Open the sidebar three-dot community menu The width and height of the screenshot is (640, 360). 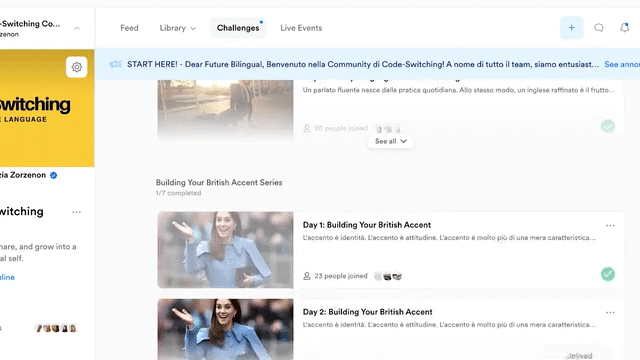click(x=76, y=212)
